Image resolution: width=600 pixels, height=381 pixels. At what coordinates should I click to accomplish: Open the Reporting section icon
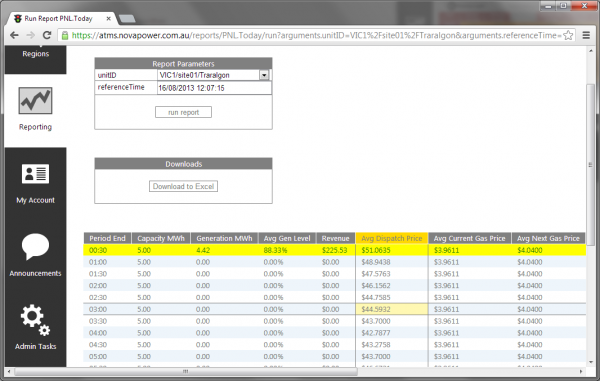[x=35, y=101]
